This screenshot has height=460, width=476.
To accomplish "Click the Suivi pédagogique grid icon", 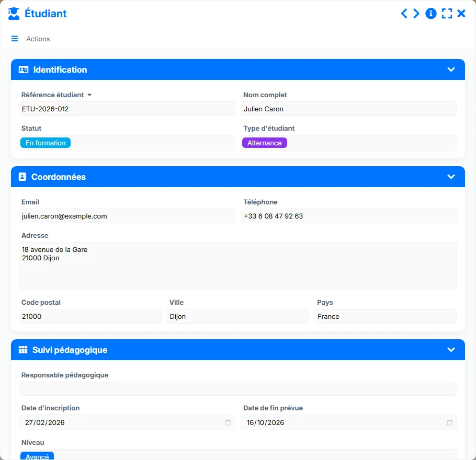I will click(x=23, y=350).
